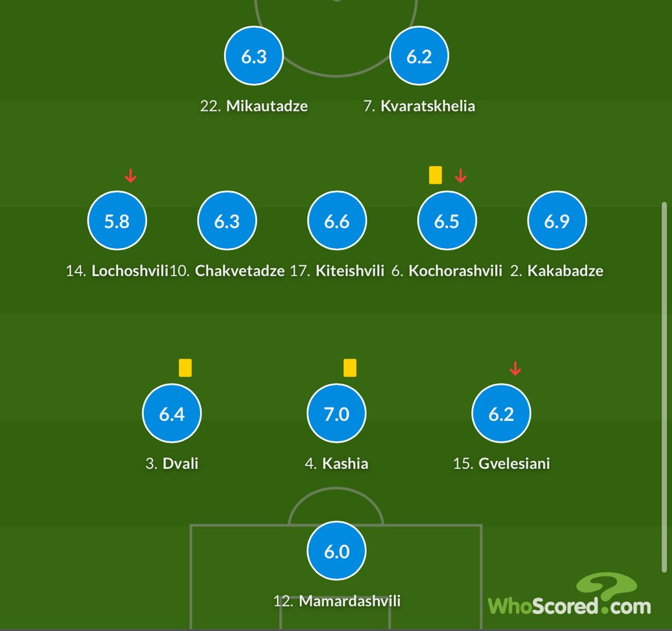
Task: Click Gvelesiani's 6.2 rating circle
Action: point(501,413)
